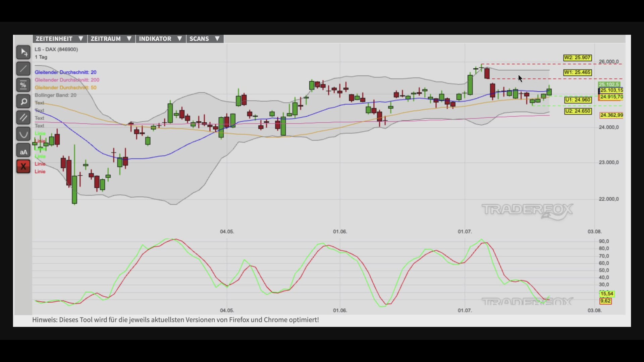Toggle Gleitender Durchschnitt: 200 legend entry
Viewport: 644px width, 362px height.
(x=67, y=80)
